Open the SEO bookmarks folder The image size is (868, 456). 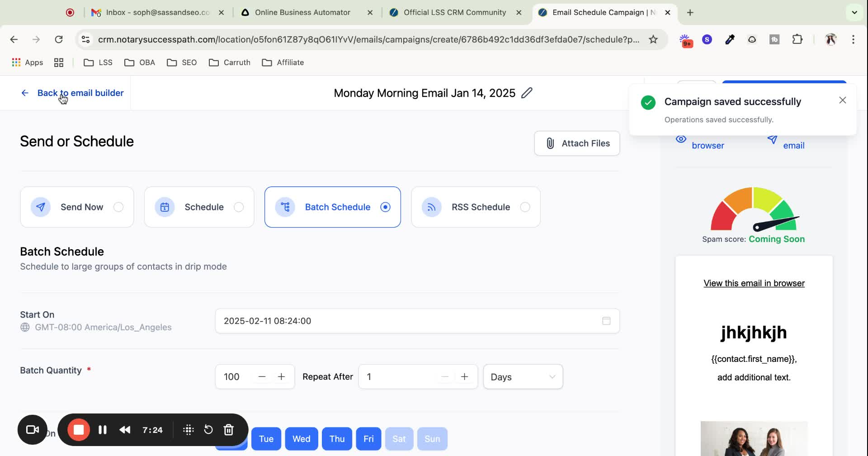point(182,62)
